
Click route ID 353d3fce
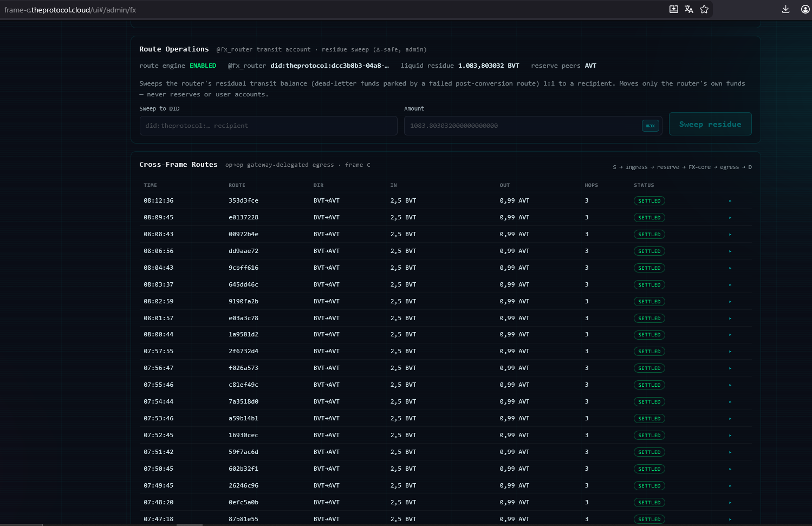[243, 201]
